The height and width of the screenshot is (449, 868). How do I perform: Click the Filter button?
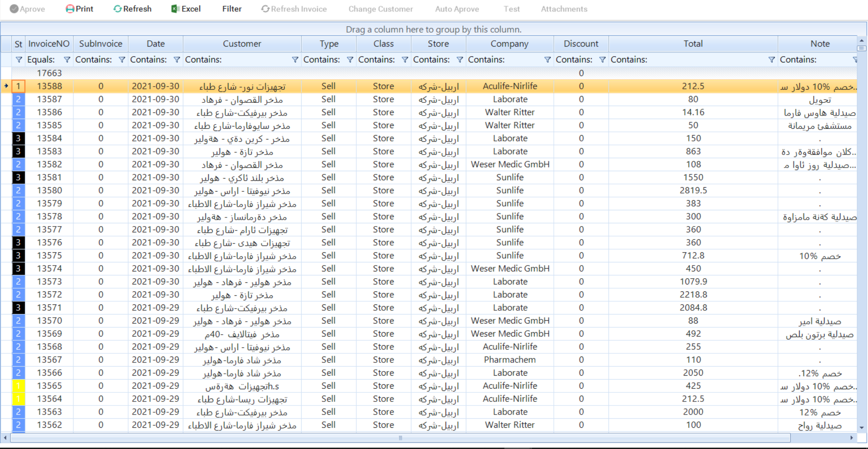click(231, 9)
